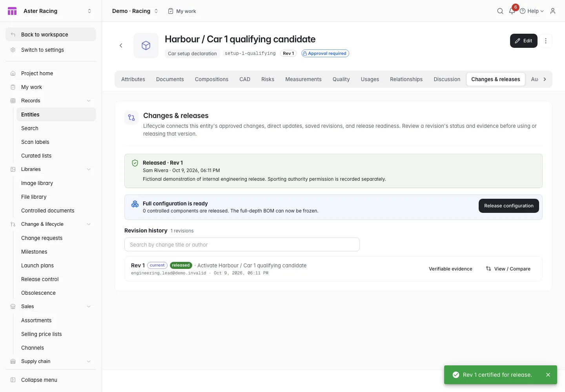Click the Records table icon

tap(13, 101)
